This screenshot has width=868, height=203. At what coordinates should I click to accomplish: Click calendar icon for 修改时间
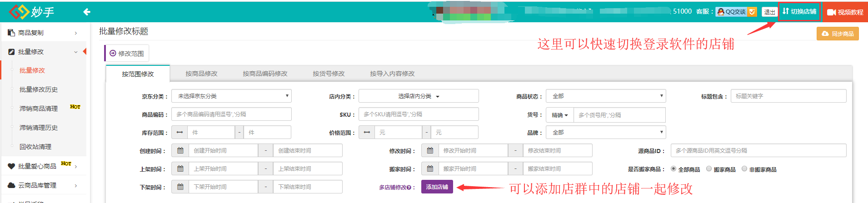[x=430, y=151]
